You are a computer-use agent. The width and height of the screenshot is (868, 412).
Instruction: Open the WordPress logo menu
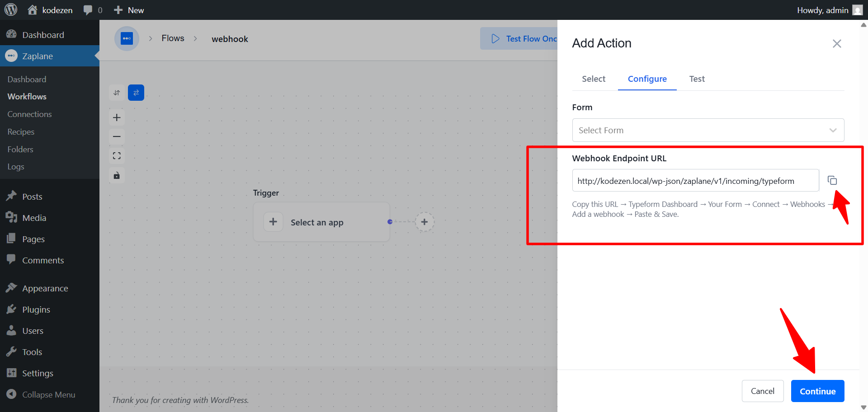(x=11, y=10)
